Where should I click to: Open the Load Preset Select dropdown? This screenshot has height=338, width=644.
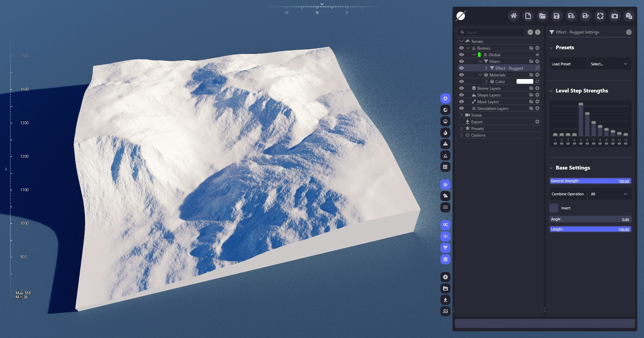(x=609, y=64)
